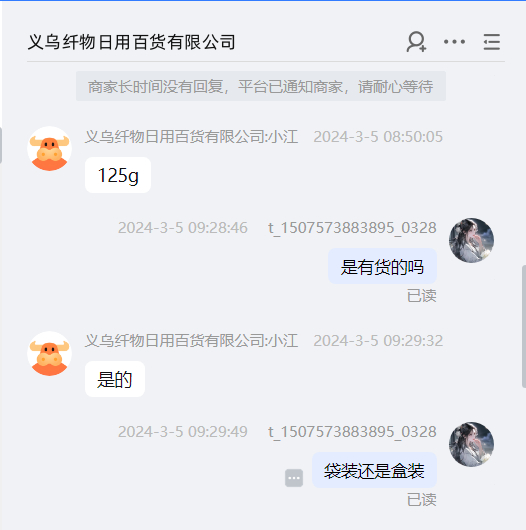Click the add contact icon in header

[x=416, y=42]
